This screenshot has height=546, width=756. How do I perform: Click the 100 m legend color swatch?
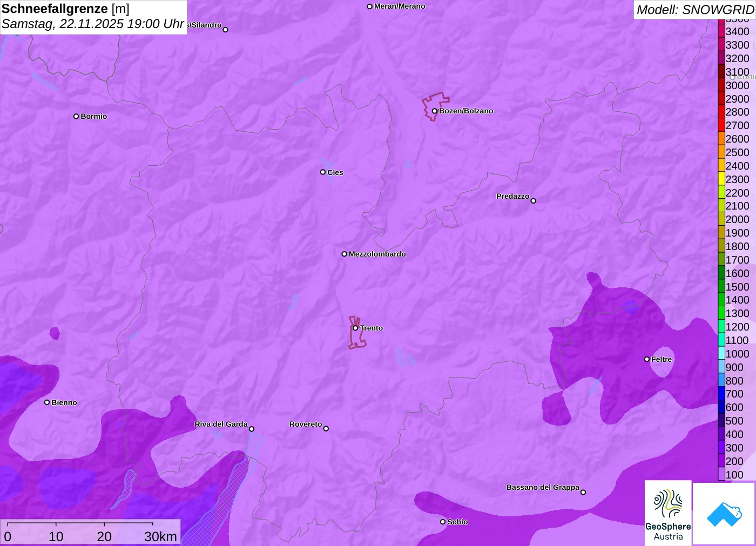(721, 474)
